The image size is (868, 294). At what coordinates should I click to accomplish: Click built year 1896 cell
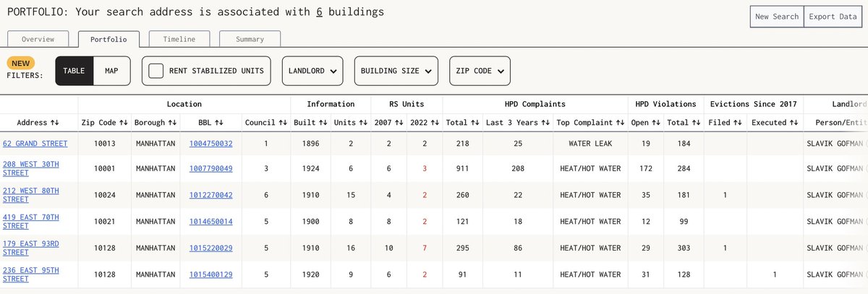pos(310,144)
